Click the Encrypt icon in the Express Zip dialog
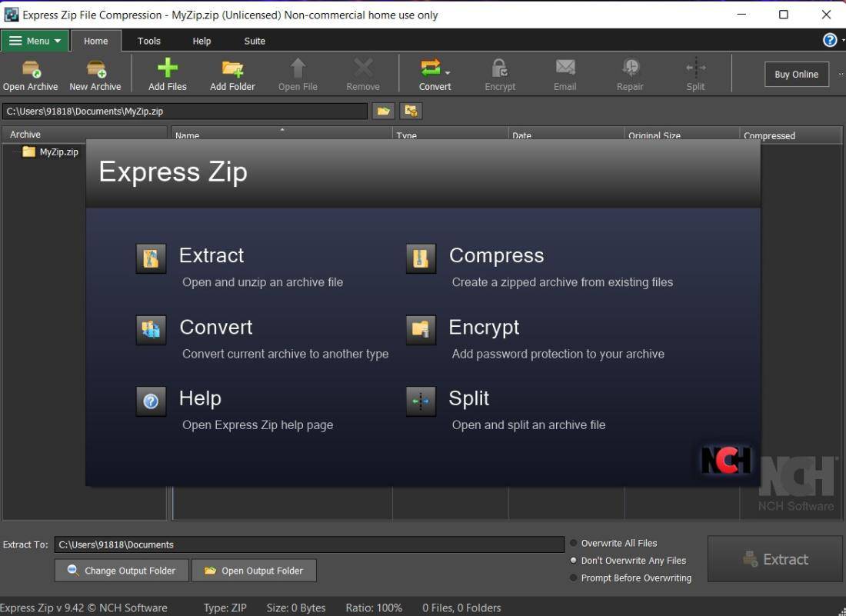The width and height of the screenshot is (846, 616). pos(421,330)
